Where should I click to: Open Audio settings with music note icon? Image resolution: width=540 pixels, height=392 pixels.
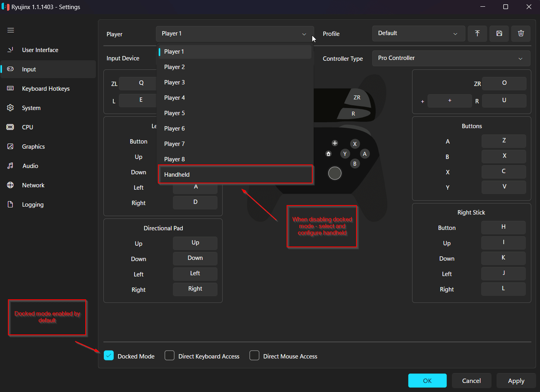(30, 166)
